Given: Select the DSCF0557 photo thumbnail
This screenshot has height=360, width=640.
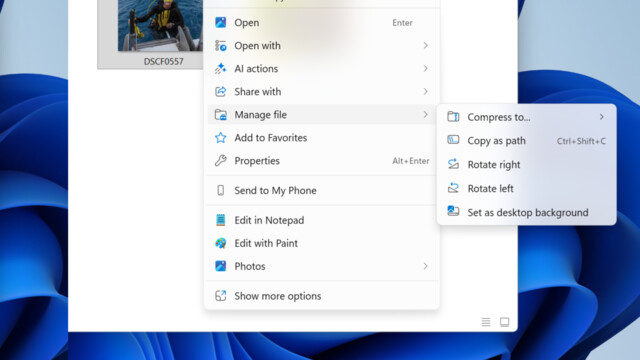Looking at the screenshot, I should 160,25.
